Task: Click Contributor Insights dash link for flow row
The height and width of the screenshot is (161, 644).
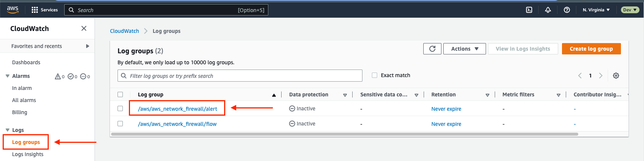Action: pyautogui.click(x=575, y=124)
